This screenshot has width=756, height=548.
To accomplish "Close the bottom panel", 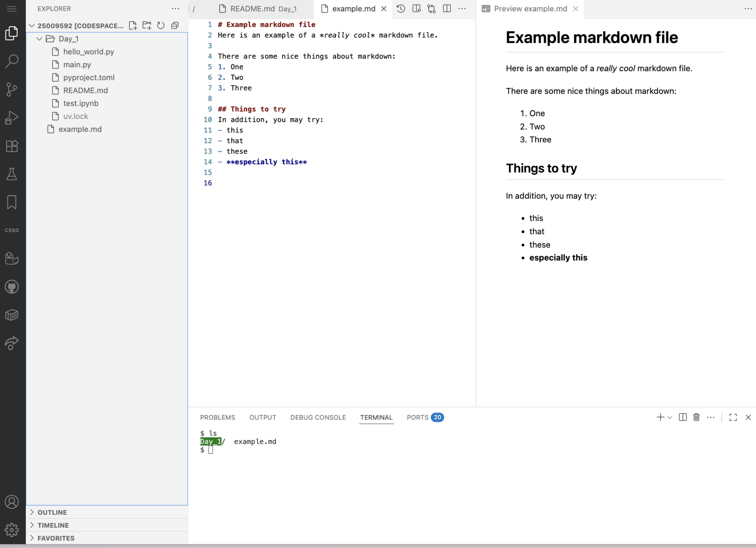I will tap(748, 417).
